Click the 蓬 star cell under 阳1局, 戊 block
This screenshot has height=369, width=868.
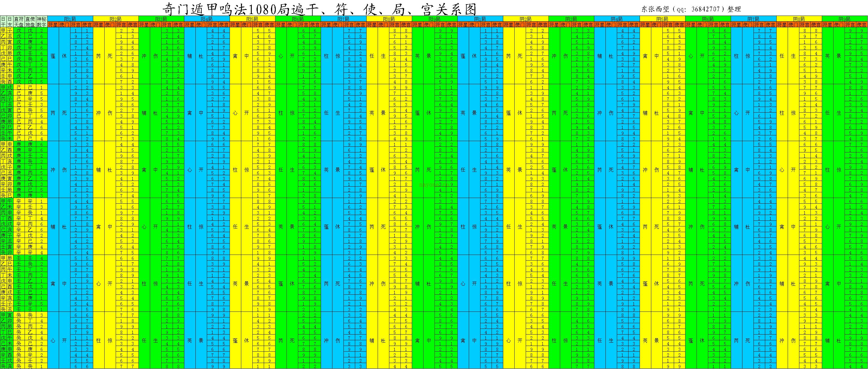pyautogui.click(x=53, y=56)
